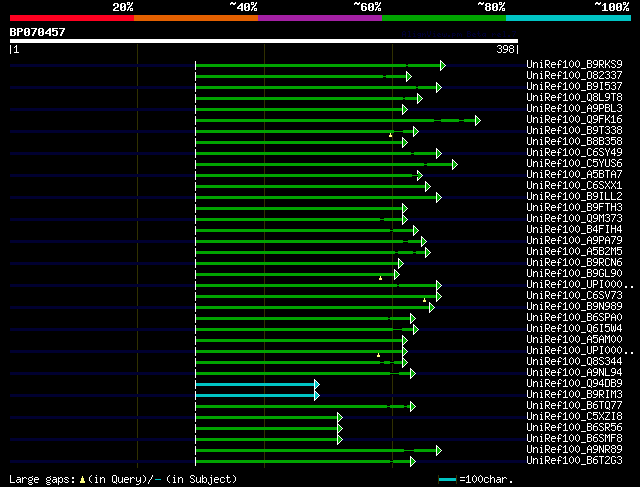Image resolution: width=640 pixels, height=487 pixels.
Task: Click the arrowhead ending the UniRef100_Q8L9T8 alignment
Action: [x=420, y=98]
